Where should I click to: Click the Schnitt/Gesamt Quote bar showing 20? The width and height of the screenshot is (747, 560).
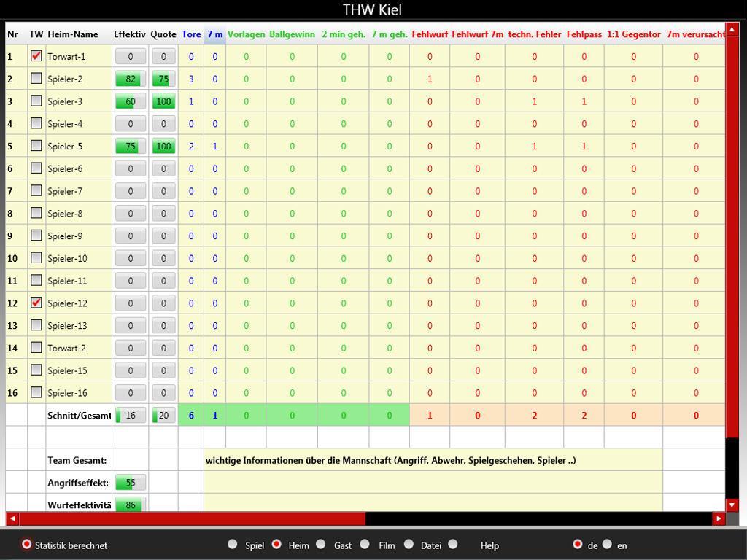click(163, 415)
